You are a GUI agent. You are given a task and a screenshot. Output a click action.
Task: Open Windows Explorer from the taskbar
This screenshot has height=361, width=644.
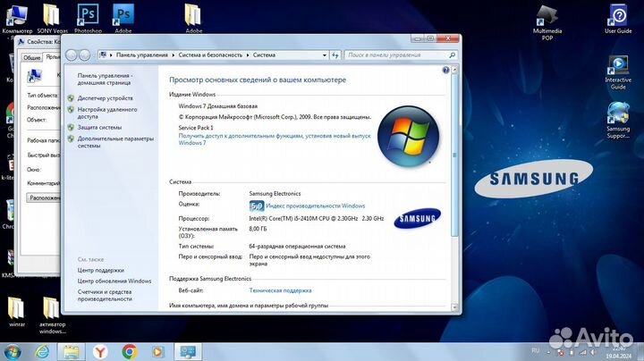click(71, 352)
